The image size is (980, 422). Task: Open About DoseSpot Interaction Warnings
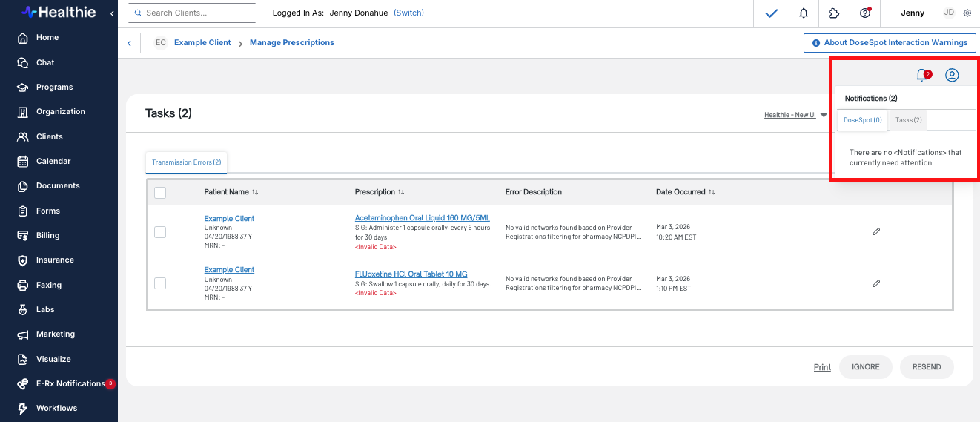pos(890,43)
